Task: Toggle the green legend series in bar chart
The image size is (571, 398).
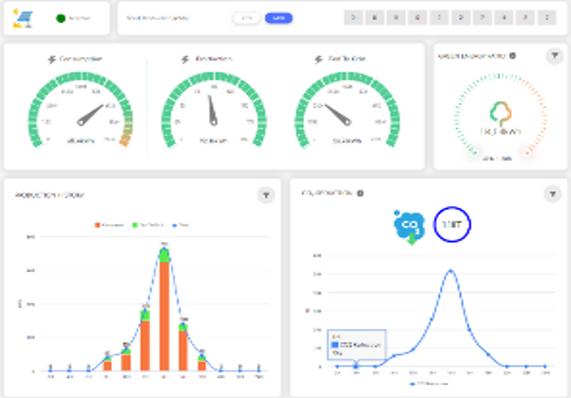Action: tap(147, 225)
